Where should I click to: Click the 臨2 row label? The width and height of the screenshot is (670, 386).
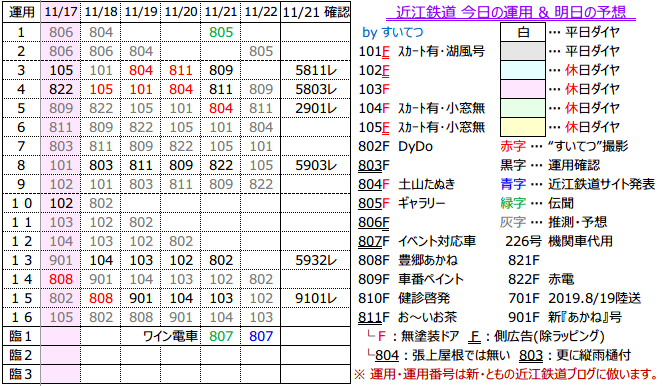[x=21, y=355]
